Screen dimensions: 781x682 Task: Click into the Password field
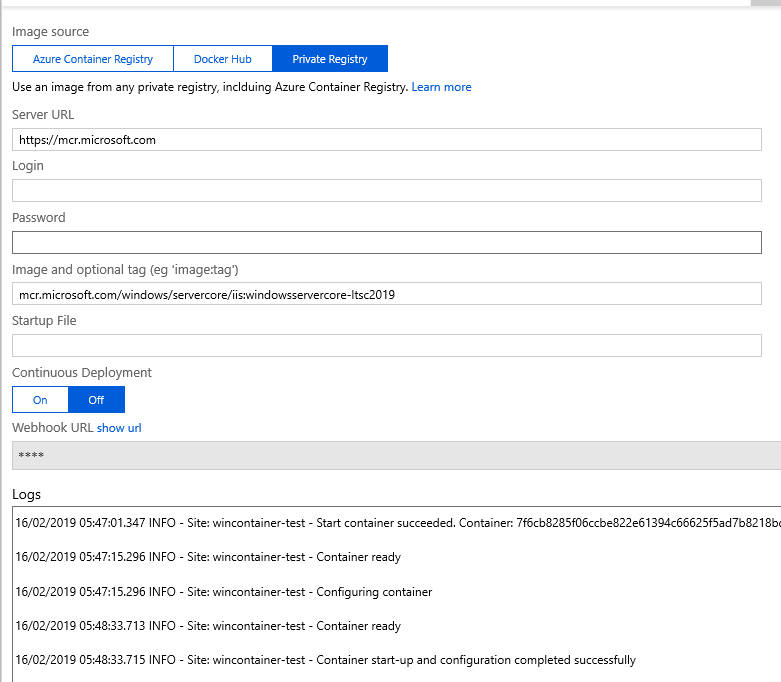point(387,243)
